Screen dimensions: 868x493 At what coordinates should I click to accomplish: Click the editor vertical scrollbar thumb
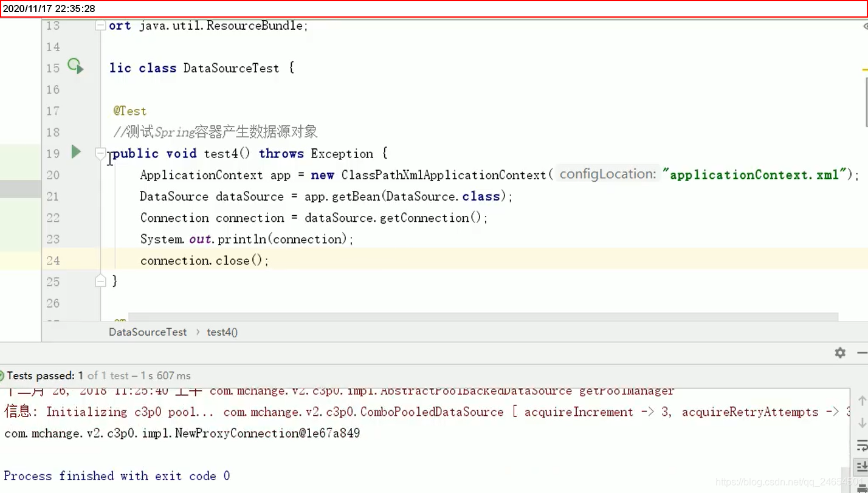point(866,103)
